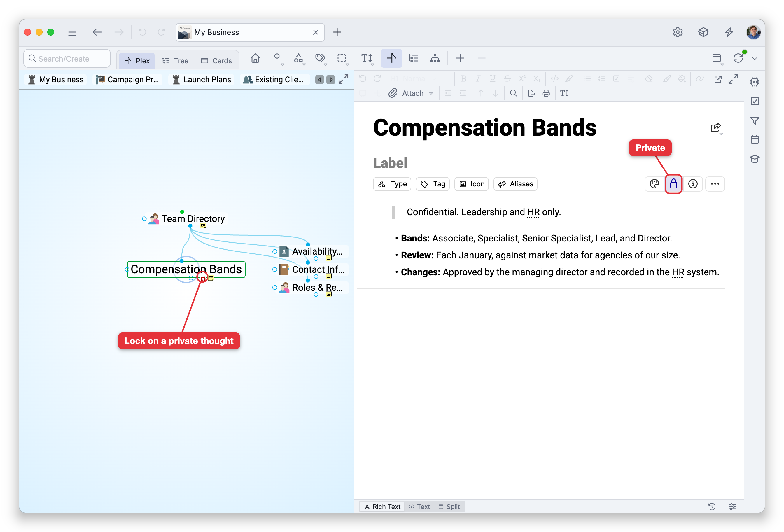784x532 pixels.
Task: Open the AI assistant sidebar icon
Action: [x=755, y=82]
